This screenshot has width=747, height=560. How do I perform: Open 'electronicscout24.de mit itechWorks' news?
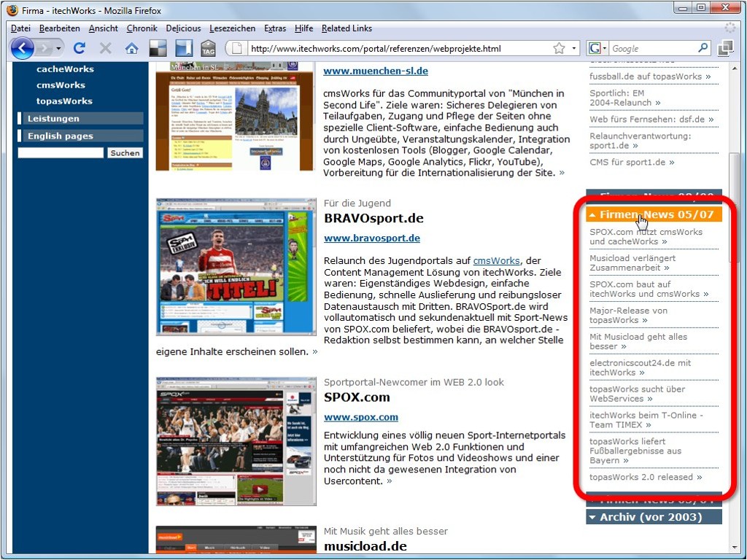(640, 367)
